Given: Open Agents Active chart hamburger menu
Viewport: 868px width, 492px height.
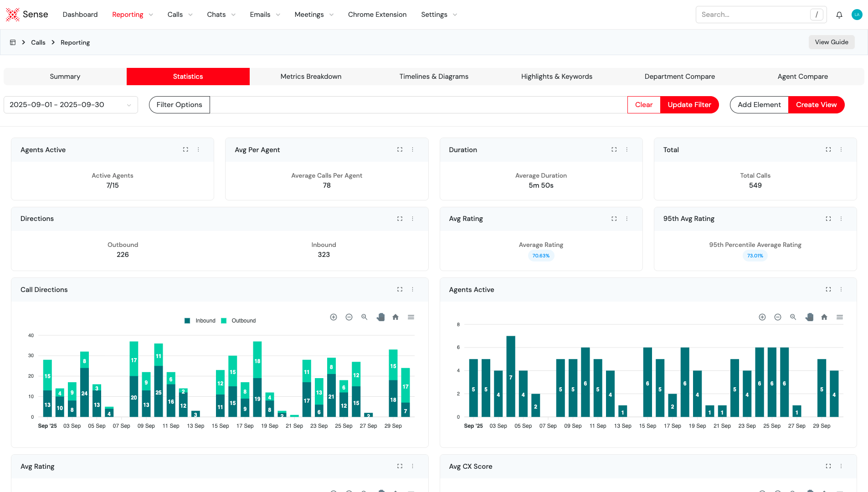Looking at the screenshot, I should click(840, 317).
